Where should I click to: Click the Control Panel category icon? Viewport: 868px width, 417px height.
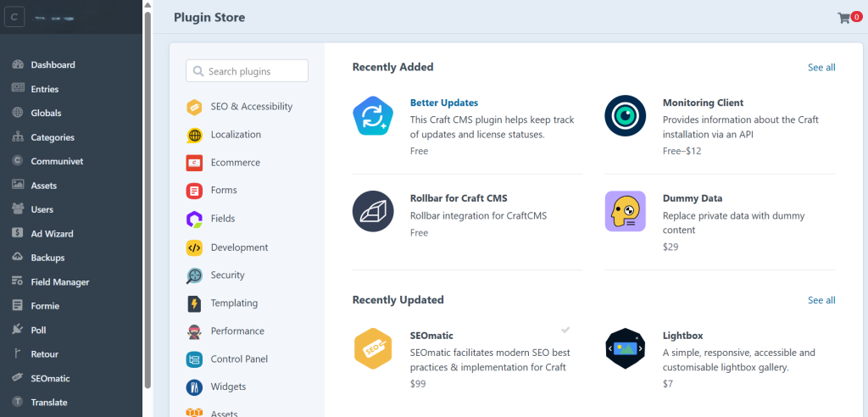click(x=194, y=359)
